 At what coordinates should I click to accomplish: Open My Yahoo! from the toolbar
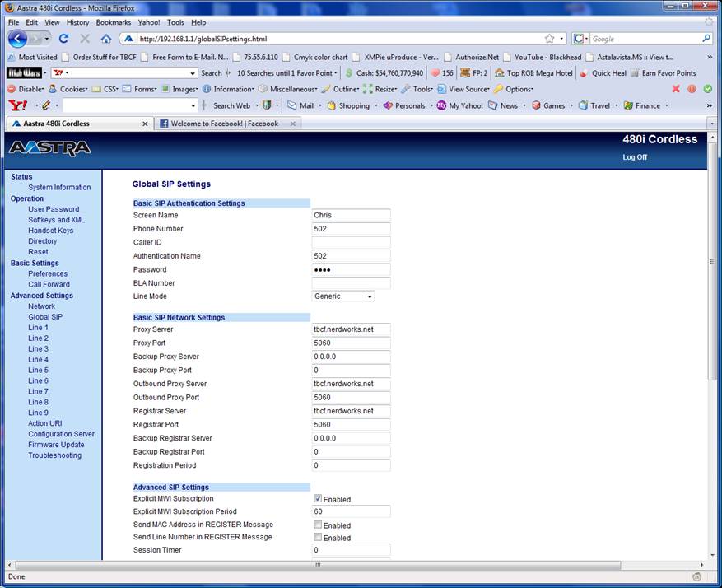(x=459, y=105)
